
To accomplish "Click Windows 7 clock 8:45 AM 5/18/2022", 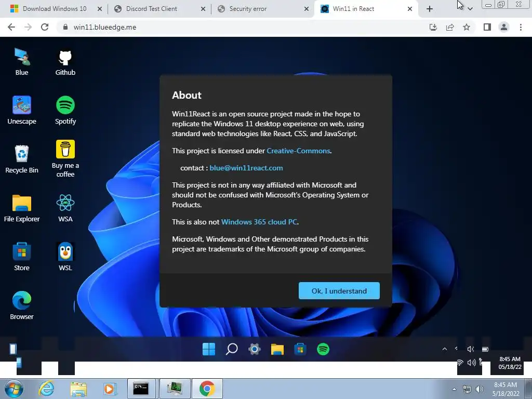I will pos(506,389).
